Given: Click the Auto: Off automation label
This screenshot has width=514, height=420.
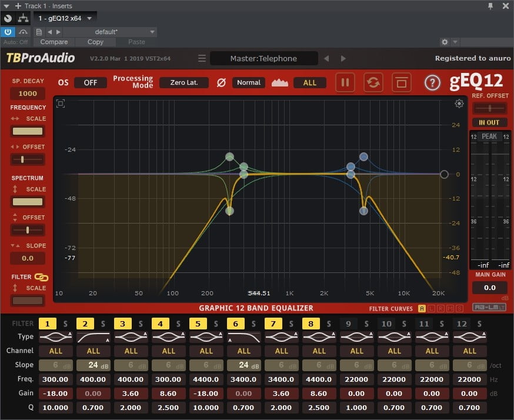Looking at the screenshot, I should (x=15, y=42).
